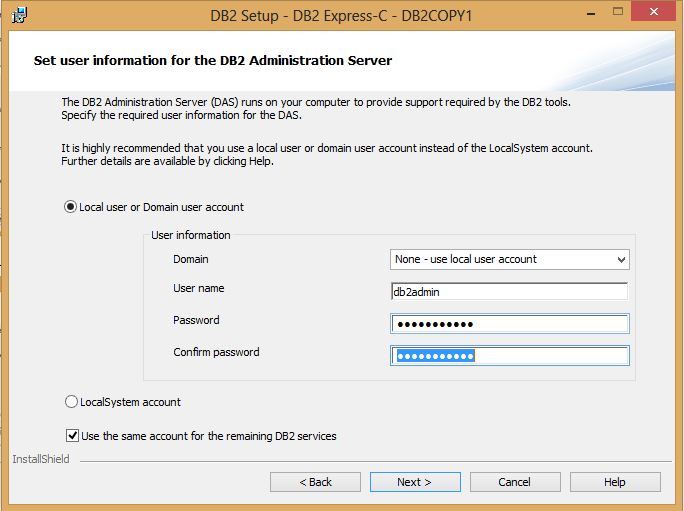Go to previous step with Back button

(315, 482)
